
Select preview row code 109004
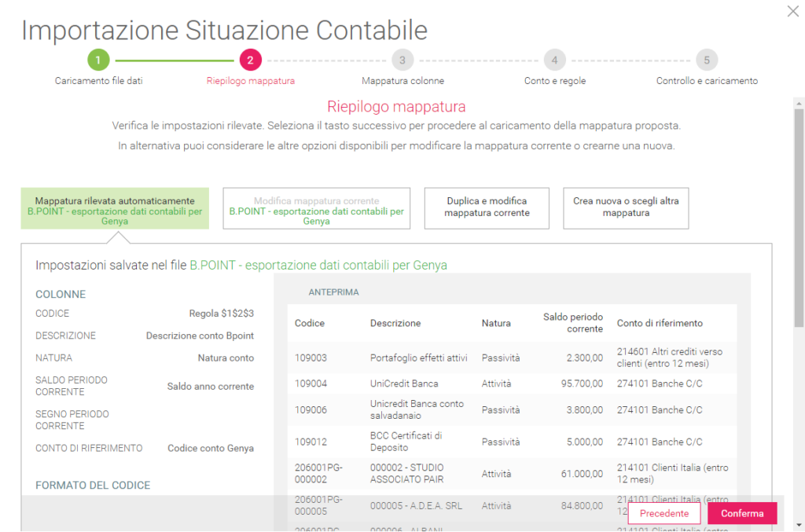pos(311,383)
